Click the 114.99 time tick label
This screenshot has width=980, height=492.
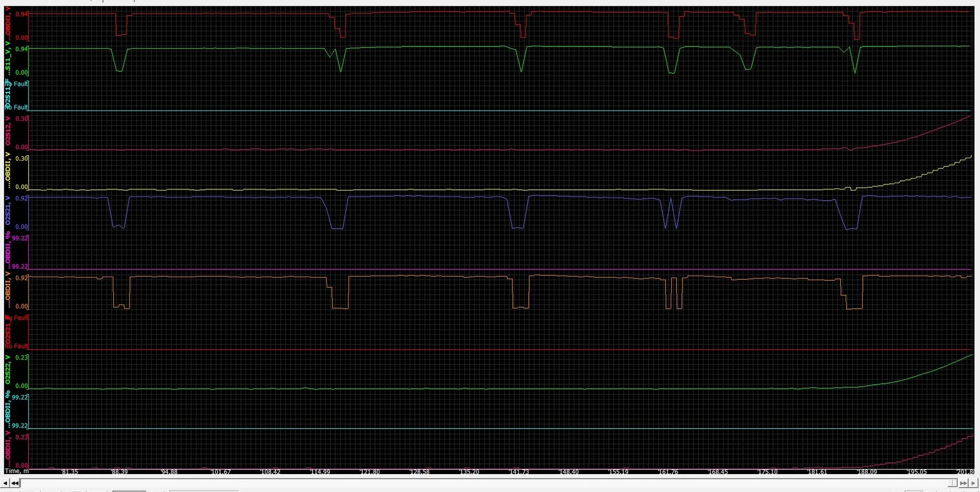tap(320, 472)
